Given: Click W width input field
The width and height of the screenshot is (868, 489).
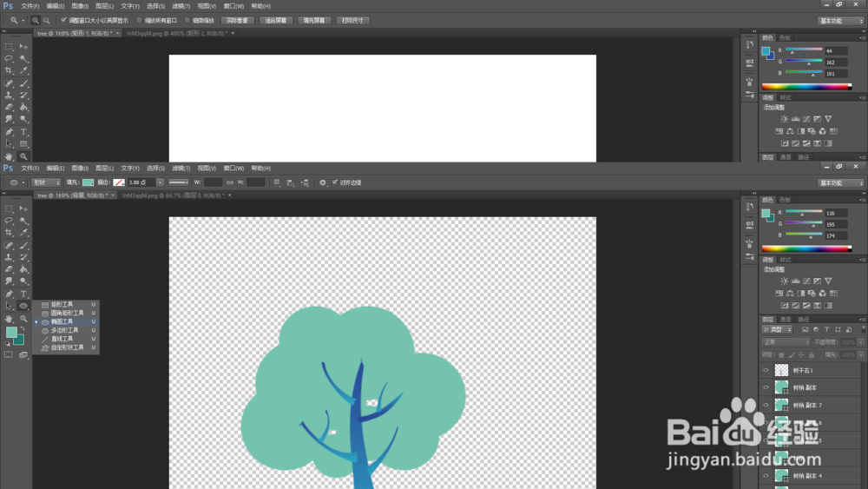Looking at the screenshot, I should point(214,182).
